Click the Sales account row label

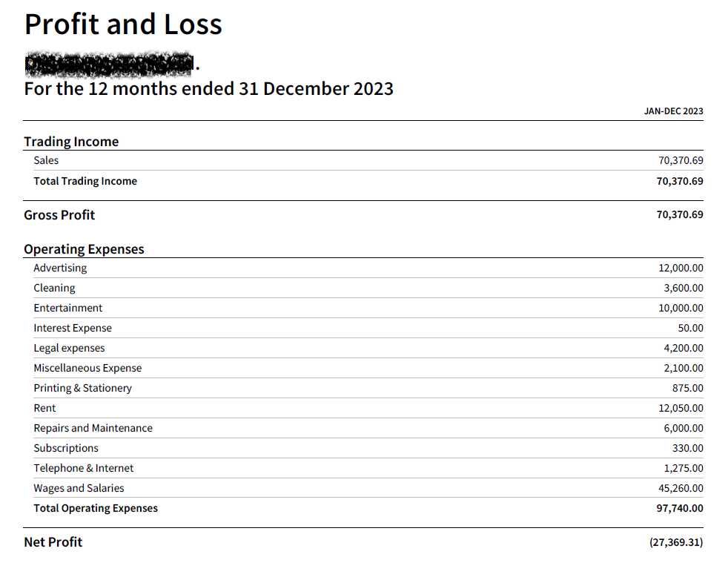46,160
